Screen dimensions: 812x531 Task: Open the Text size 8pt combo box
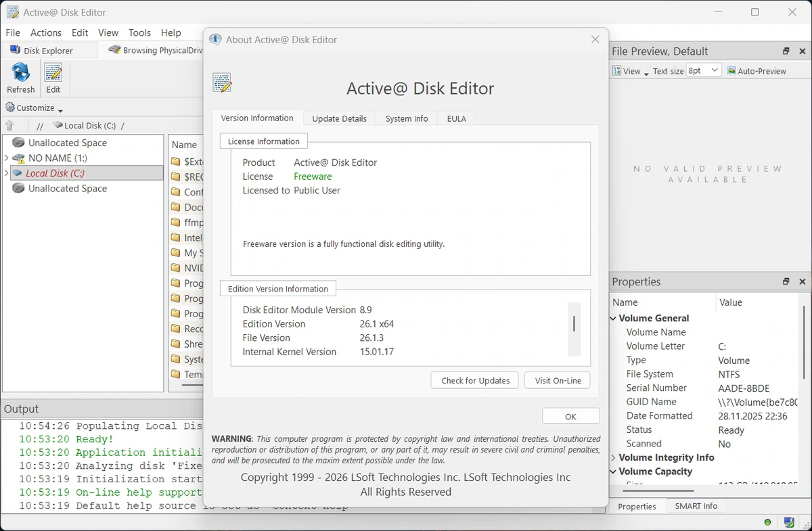(x=704, y=70)
